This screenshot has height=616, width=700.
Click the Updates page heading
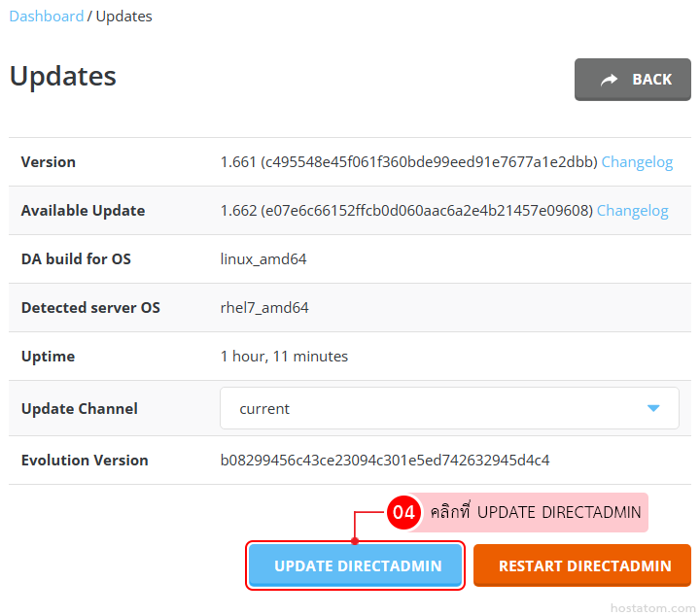(x=63, y=76)
